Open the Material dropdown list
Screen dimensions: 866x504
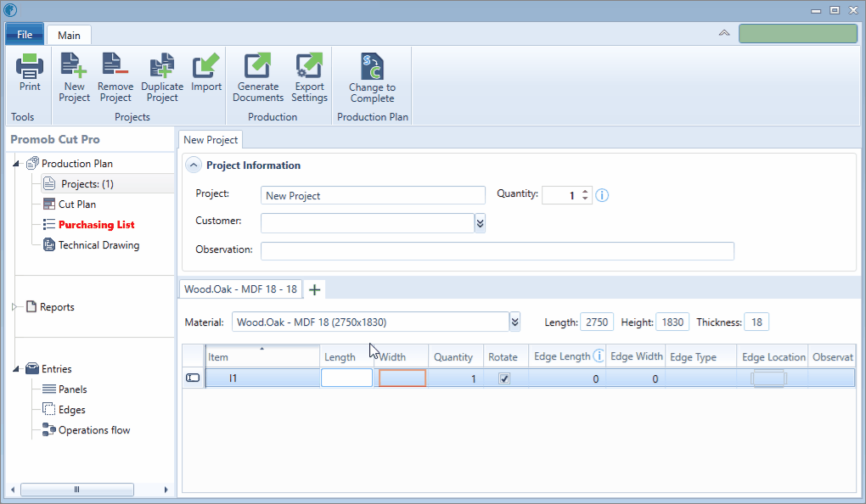515,322
